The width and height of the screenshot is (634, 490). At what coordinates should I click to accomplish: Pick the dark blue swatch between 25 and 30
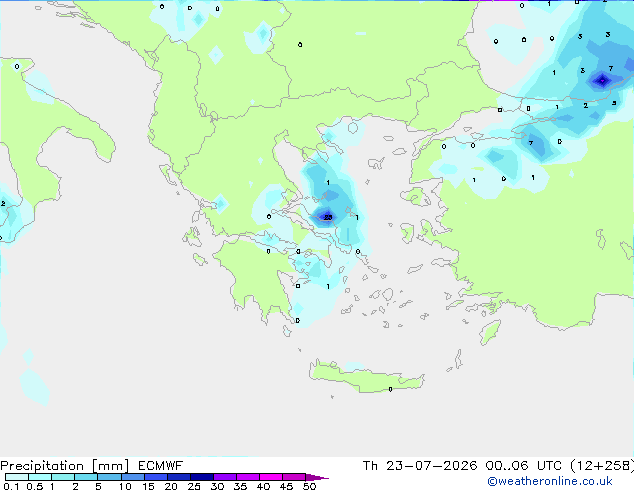tap(202, 477)
